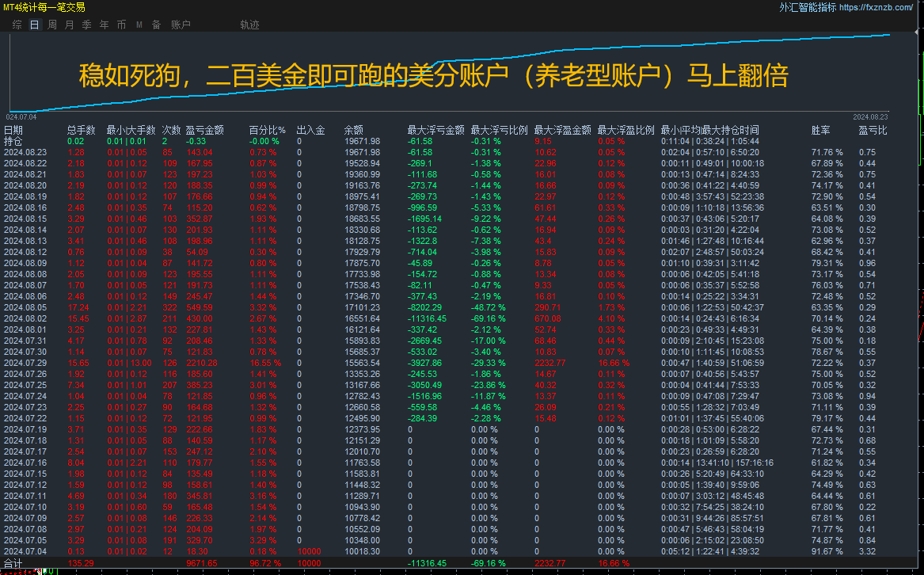Select the 2024.08.05 date row
The width and height of the screenshot is (924, 575).
tap(25, 307)
